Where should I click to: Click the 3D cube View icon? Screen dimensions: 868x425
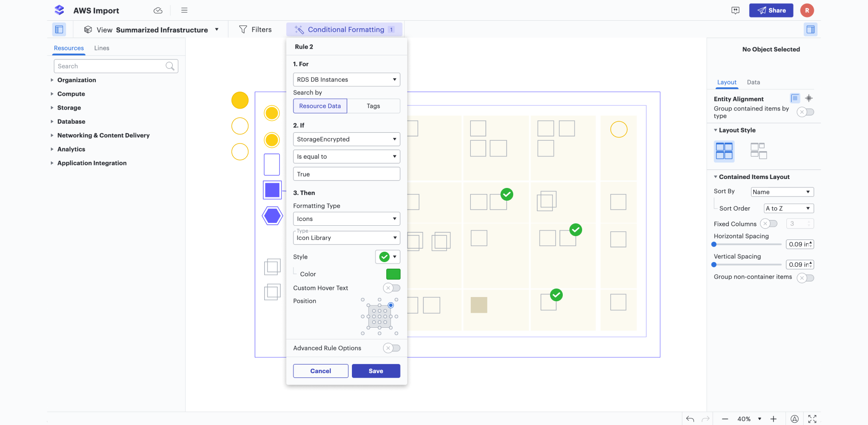coord(88,29)
